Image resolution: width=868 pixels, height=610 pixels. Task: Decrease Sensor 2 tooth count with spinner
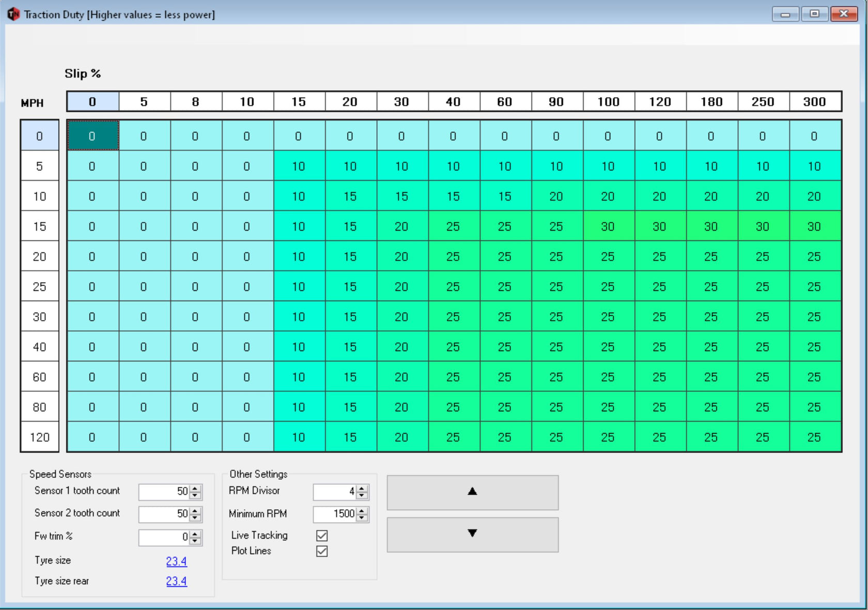point(195,517)
